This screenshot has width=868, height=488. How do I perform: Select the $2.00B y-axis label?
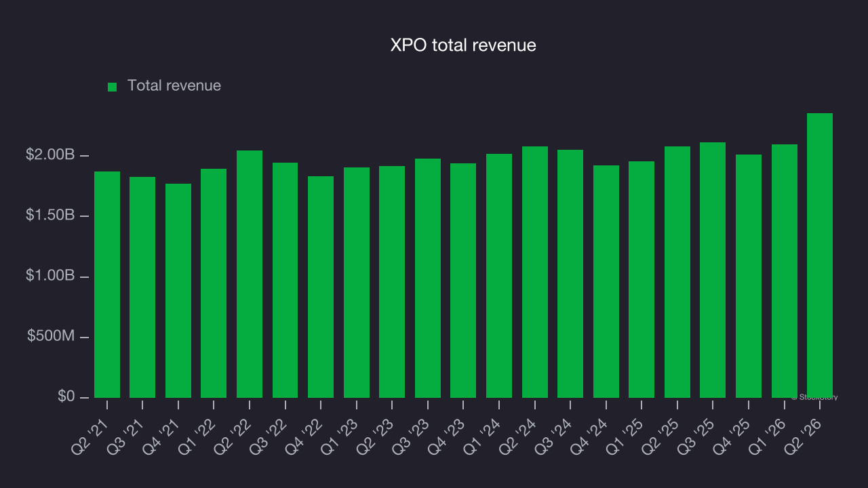point(49,155)
